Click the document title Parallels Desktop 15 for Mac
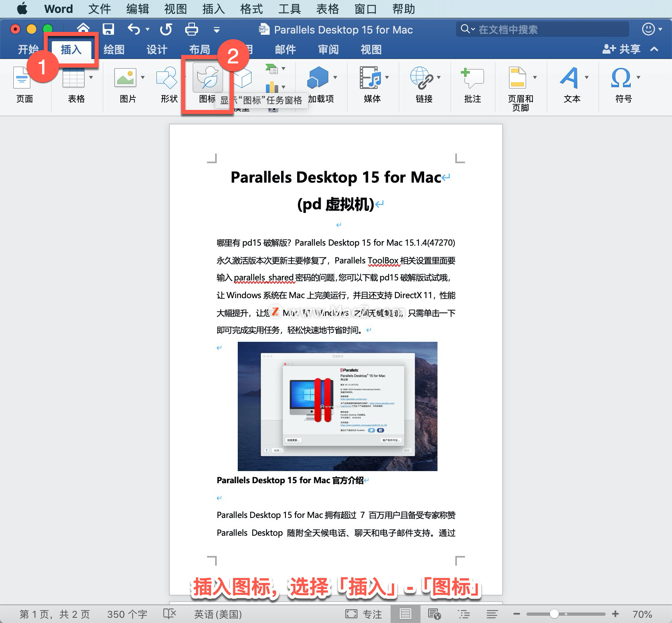This screenshot has height=623, width=672. coord(336,177)
